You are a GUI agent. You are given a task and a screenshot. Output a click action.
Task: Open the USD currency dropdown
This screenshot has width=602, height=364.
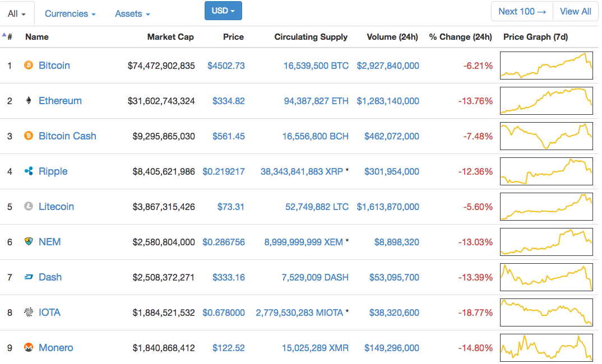pyautogui.click(x=223, y=11)
